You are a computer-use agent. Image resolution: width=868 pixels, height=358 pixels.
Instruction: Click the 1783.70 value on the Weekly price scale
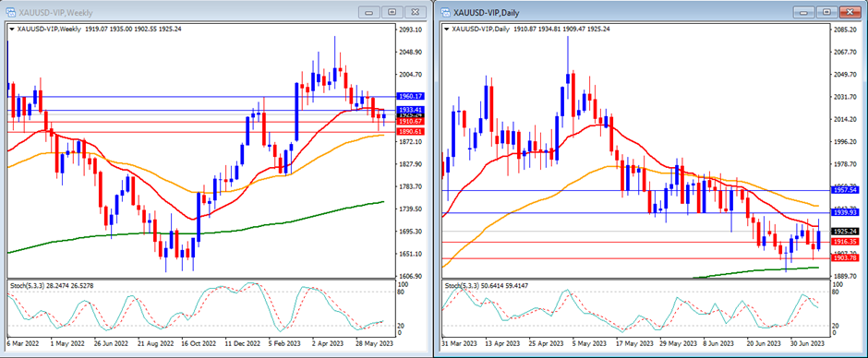click(411, 187)
